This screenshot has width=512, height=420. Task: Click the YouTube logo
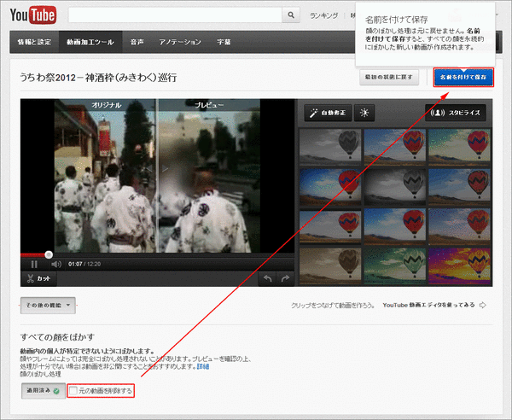(x=33, y=15)
